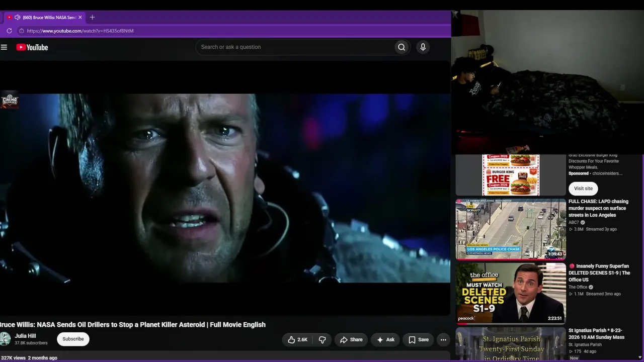Subscribe to the Julia Hill channel
The width and height of the screenshot is (644, 362).
point(73,339)
